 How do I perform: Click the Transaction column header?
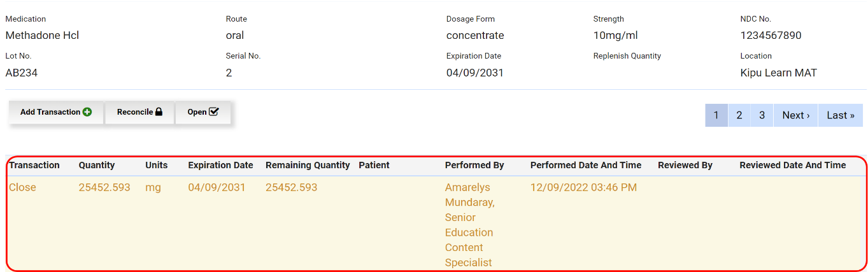(34, 165)
